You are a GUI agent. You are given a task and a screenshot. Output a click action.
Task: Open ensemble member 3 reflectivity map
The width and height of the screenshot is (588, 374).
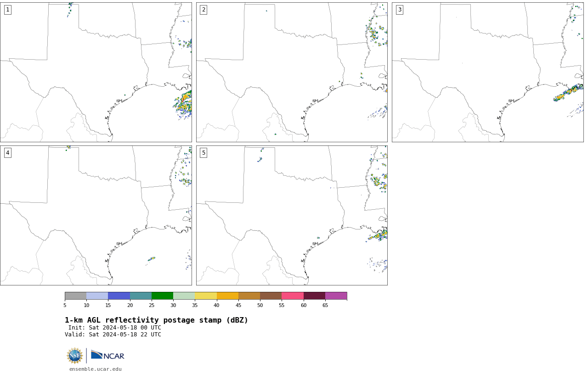488,72
